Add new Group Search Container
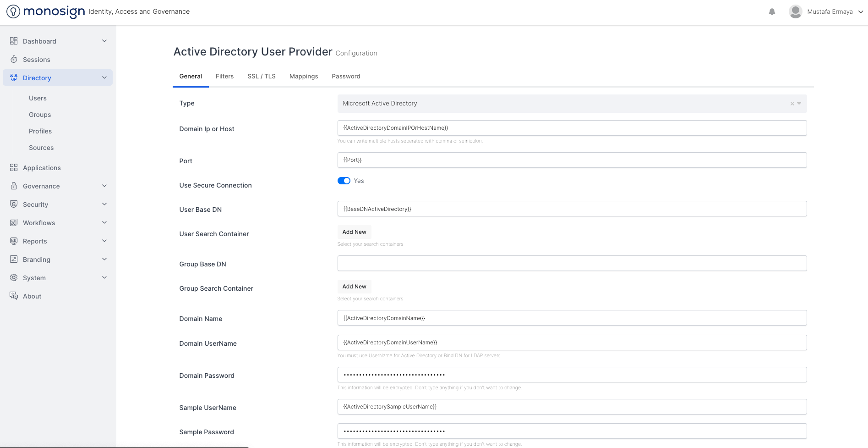The height and width of the screenshot is (448, 868). (354, 287)
